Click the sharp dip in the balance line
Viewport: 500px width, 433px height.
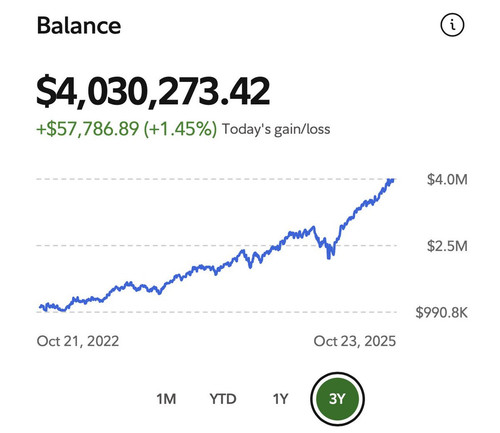coord(329,256)
